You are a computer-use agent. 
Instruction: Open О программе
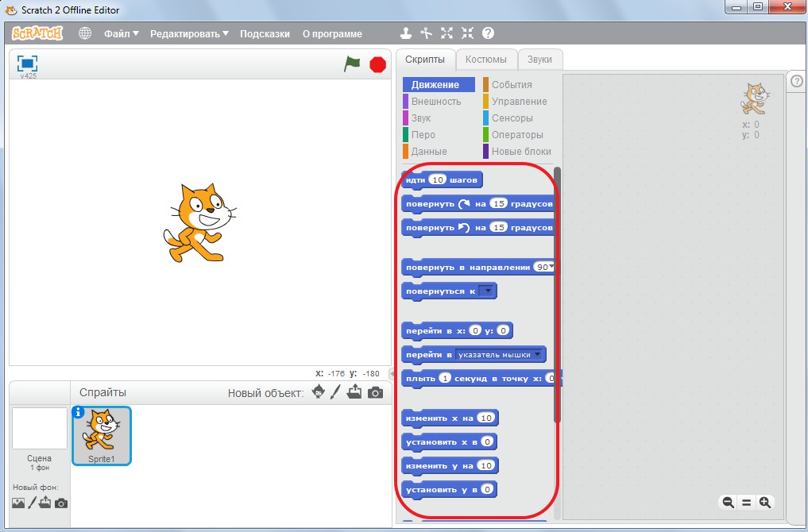tap(332, 34)
